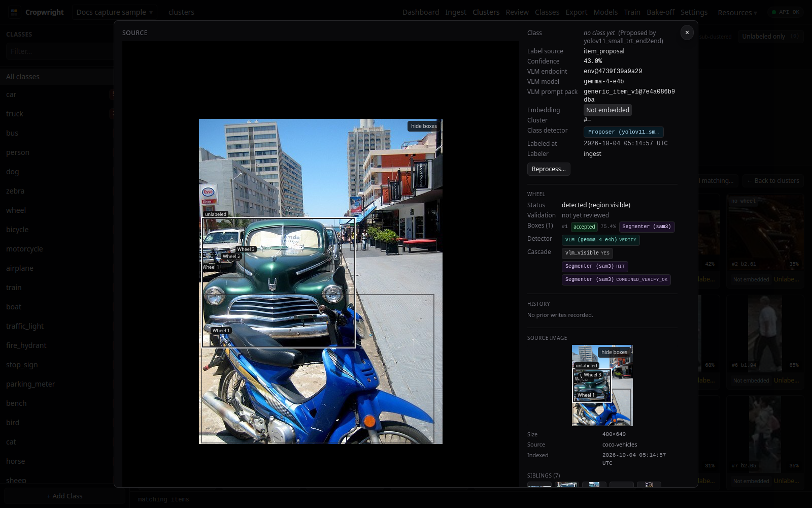
Task: Open the Ingest page
Action: coord(456,12)
